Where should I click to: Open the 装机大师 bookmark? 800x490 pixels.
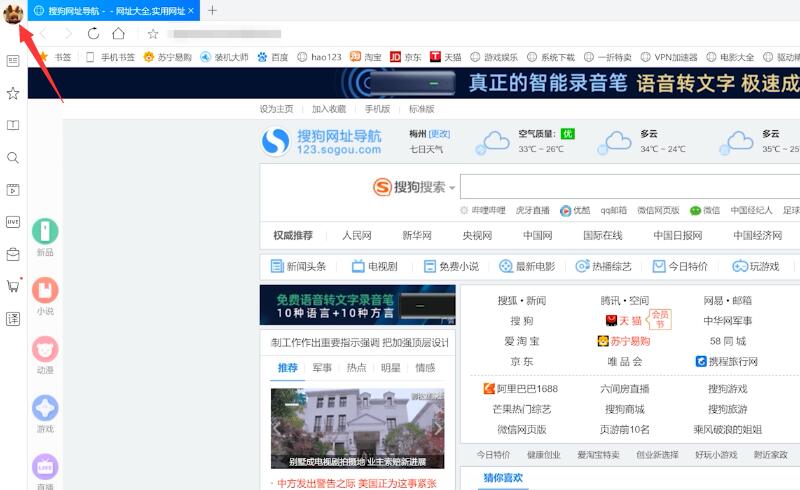pyautogui.click(x=224, y=57)
